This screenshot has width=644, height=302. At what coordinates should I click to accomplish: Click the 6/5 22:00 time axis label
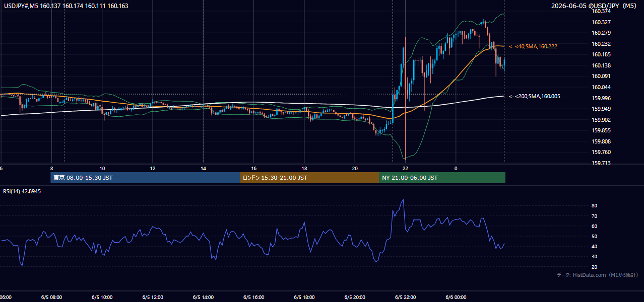[x=405, y=297]
